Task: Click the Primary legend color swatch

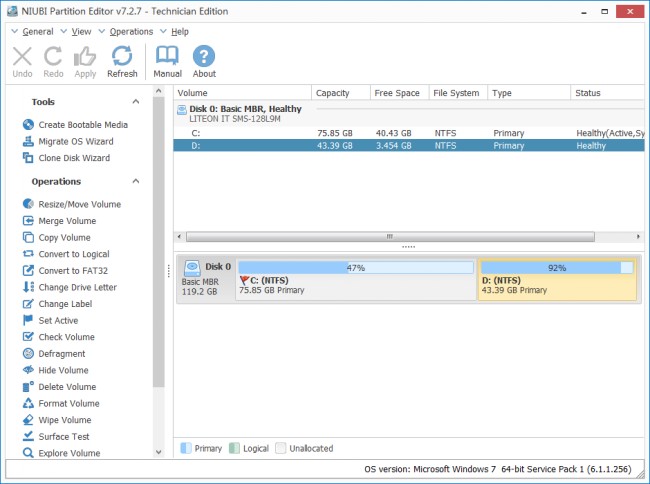Action: pyautogui.click(x=186, y=448)
